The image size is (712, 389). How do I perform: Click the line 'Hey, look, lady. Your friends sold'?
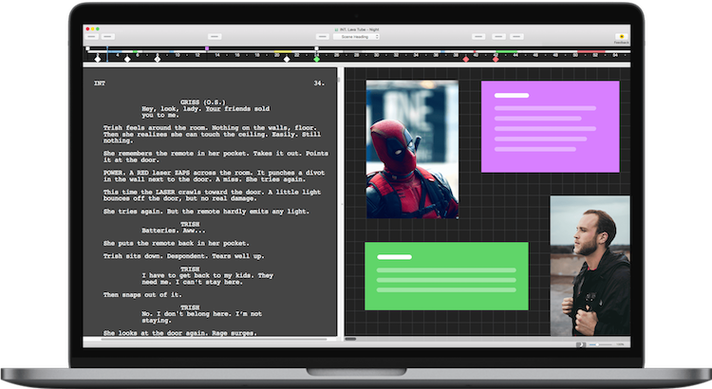(x=206, y=109)
